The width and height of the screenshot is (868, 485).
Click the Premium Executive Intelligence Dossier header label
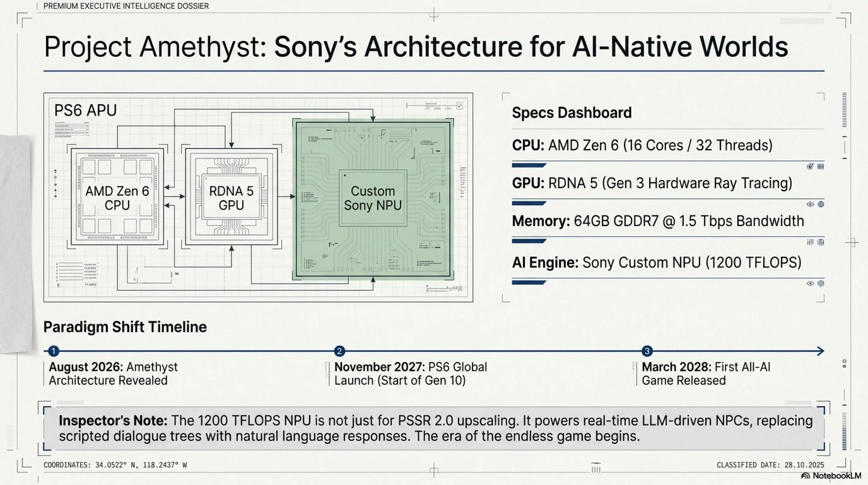(126, 6)
